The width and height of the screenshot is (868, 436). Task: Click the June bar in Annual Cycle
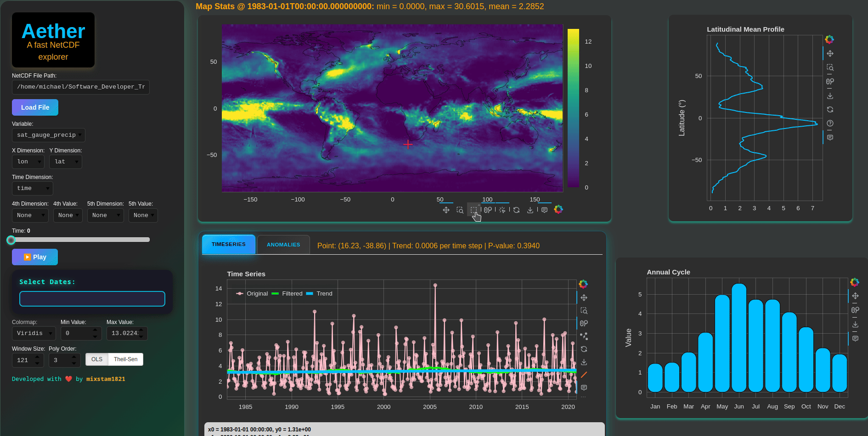point(739,338)
